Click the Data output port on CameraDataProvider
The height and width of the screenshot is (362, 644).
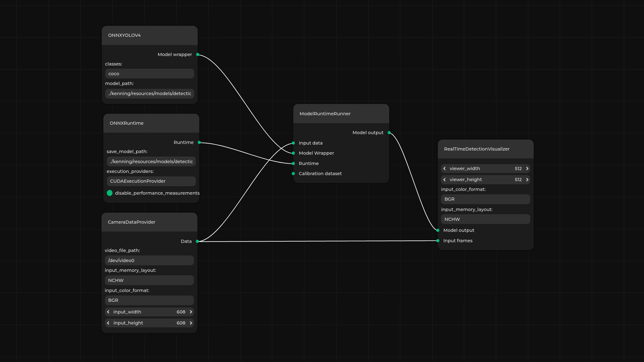(x=197, y=241)
